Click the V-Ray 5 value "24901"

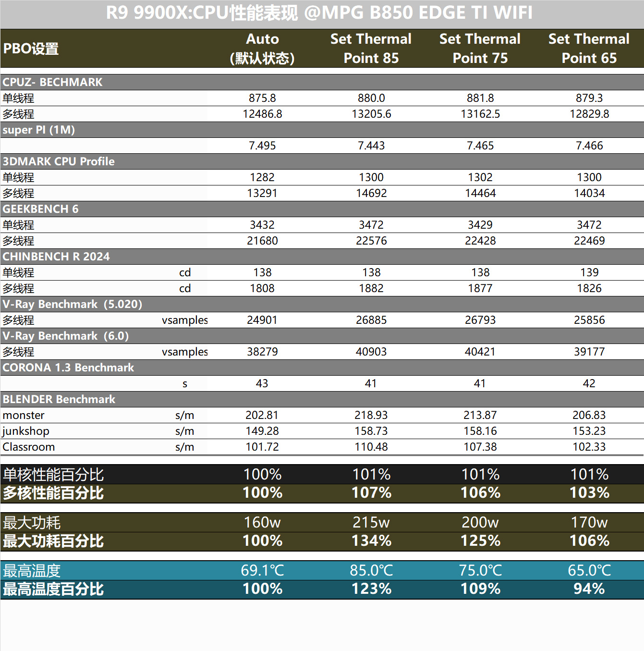tap(262, 320)
